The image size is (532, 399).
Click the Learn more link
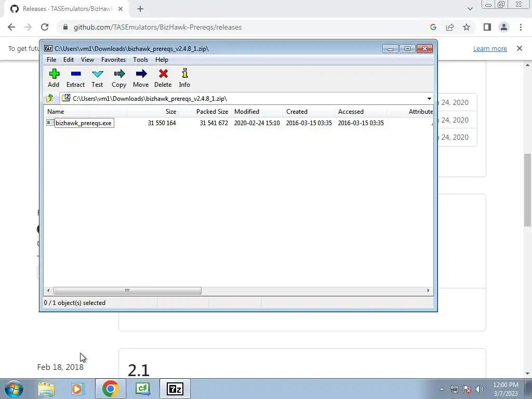click(490, 48)
